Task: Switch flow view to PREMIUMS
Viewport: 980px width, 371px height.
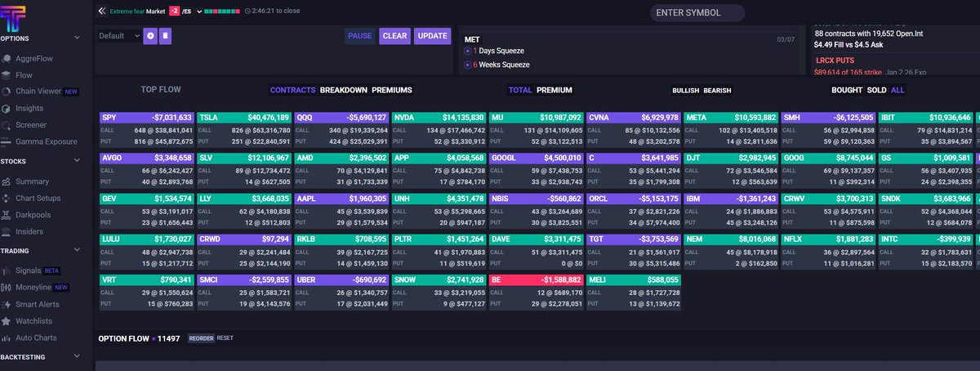Action: 392,90
